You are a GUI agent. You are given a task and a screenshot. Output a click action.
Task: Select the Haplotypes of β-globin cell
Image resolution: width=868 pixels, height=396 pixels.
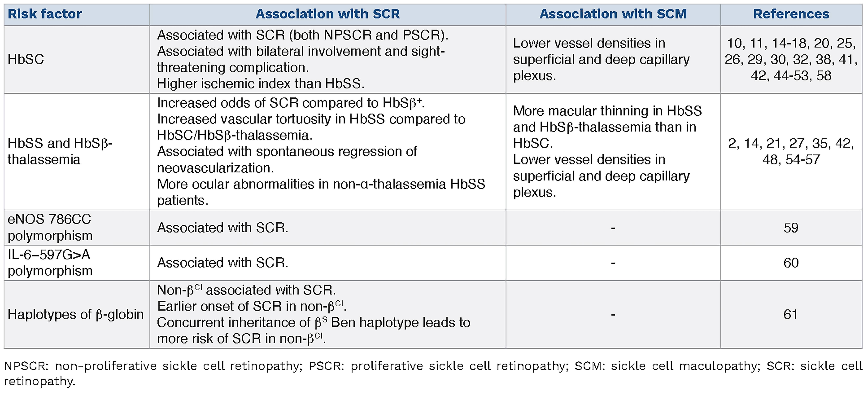pos(76,314)
